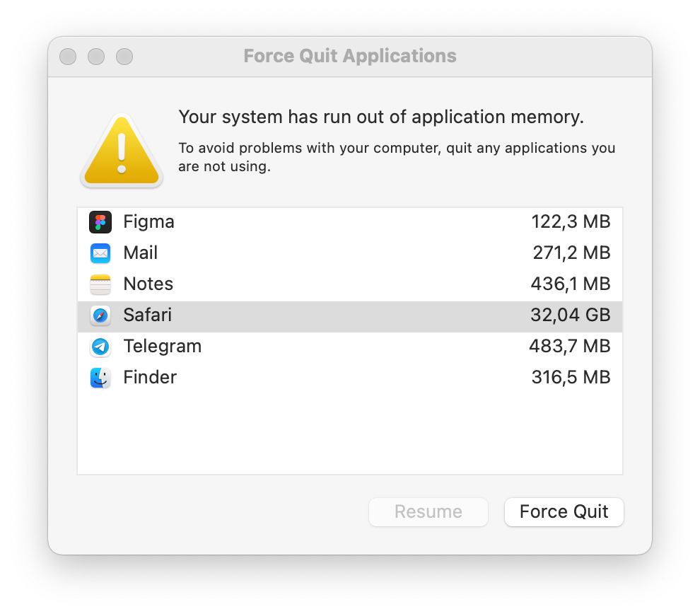Select the Notes app icon
700x614 pixels.
click(100, 284)
